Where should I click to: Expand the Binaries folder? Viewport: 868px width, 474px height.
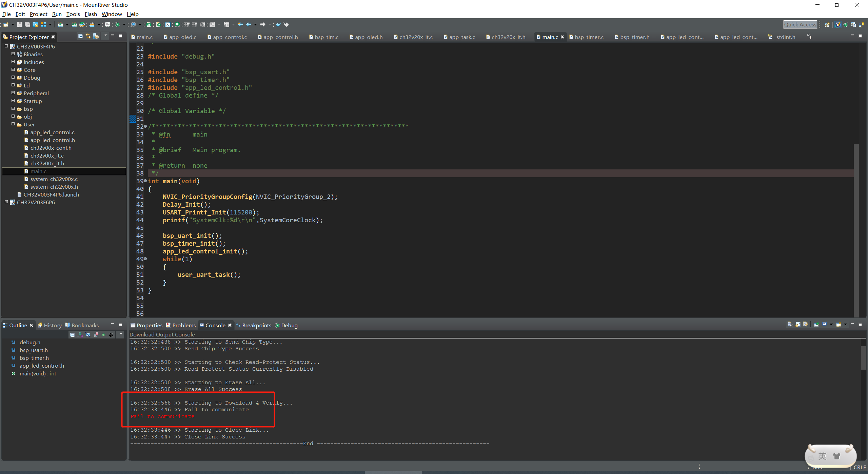13,54
